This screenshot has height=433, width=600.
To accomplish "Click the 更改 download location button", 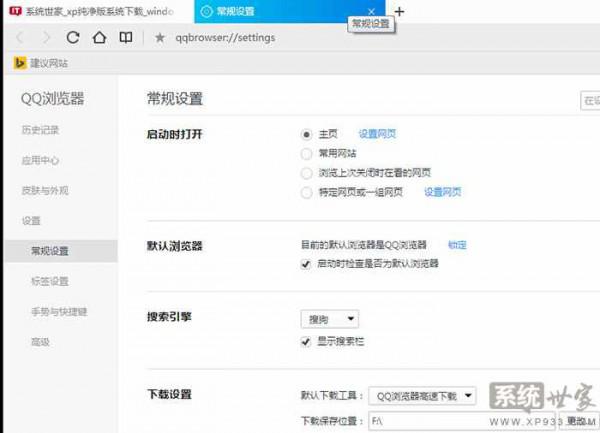I will point(579,422).
